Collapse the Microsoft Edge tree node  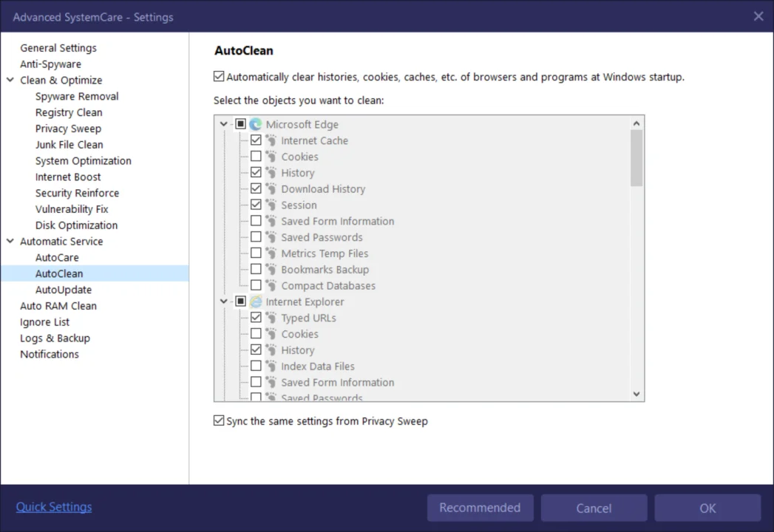[223, 124]
